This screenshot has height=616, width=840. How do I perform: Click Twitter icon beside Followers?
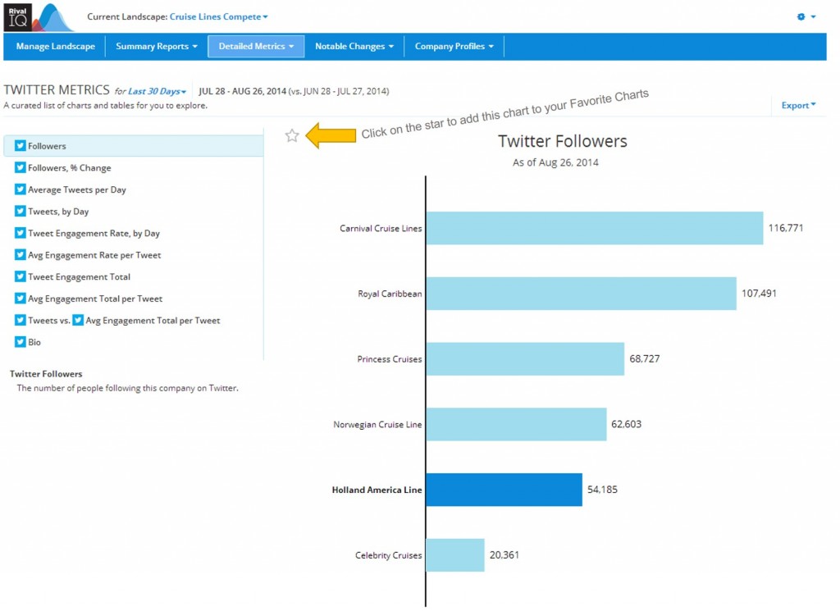(21, 146)
